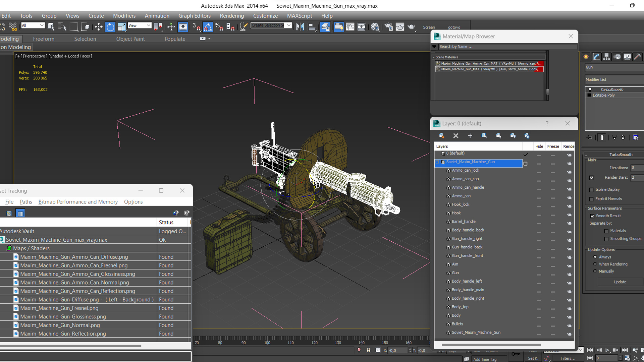644x362 pixels.
Task: Switch to the Create command panel tab
Action: tap(586, 57)
